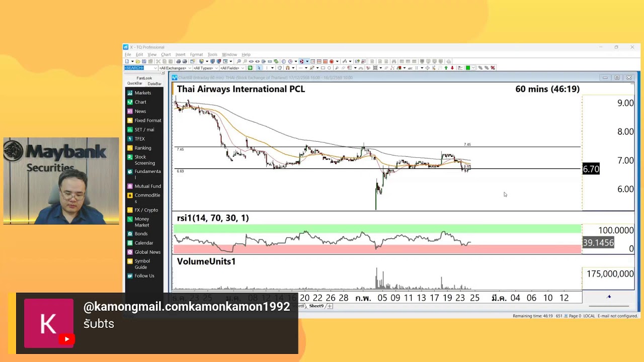Expand the red-white circle icon dropdown arrow
This screenshot has height=362, width=644.
307,61
